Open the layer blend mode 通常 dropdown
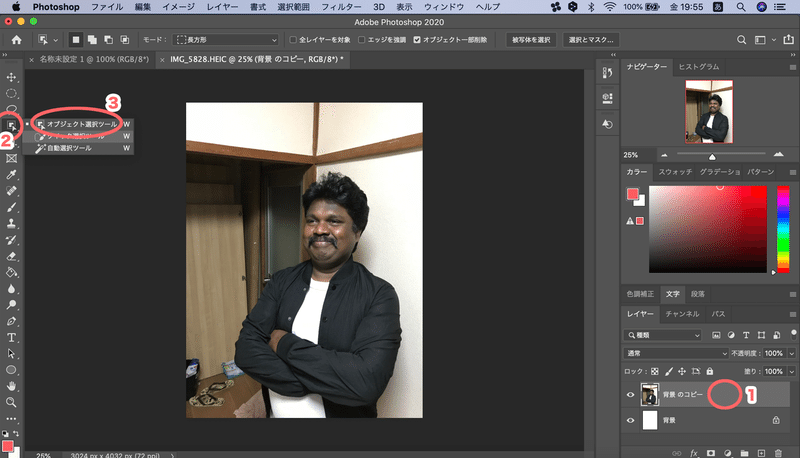 coord(676,354)
